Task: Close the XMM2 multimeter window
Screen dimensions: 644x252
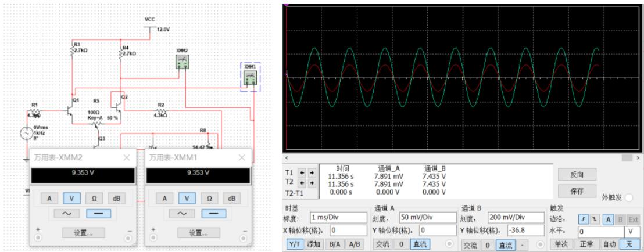Action: coord(127,157)
